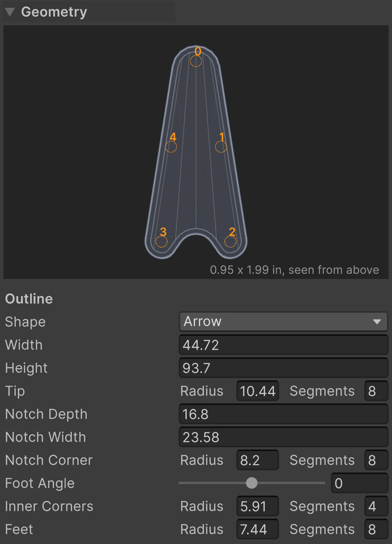Edit Notch Corner Radius field 8.2
The width and height of the screenshot is (392, 544).
258,460
